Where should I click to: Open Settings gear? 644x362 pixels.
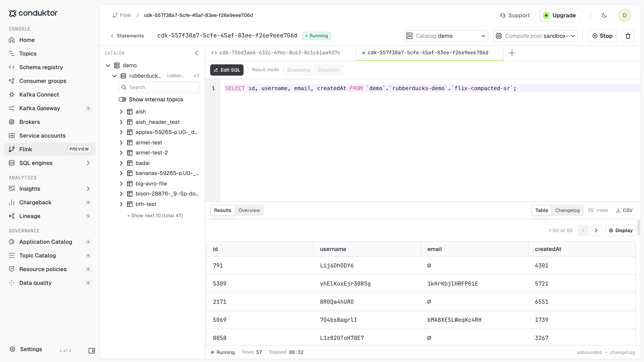click(12, 349)
